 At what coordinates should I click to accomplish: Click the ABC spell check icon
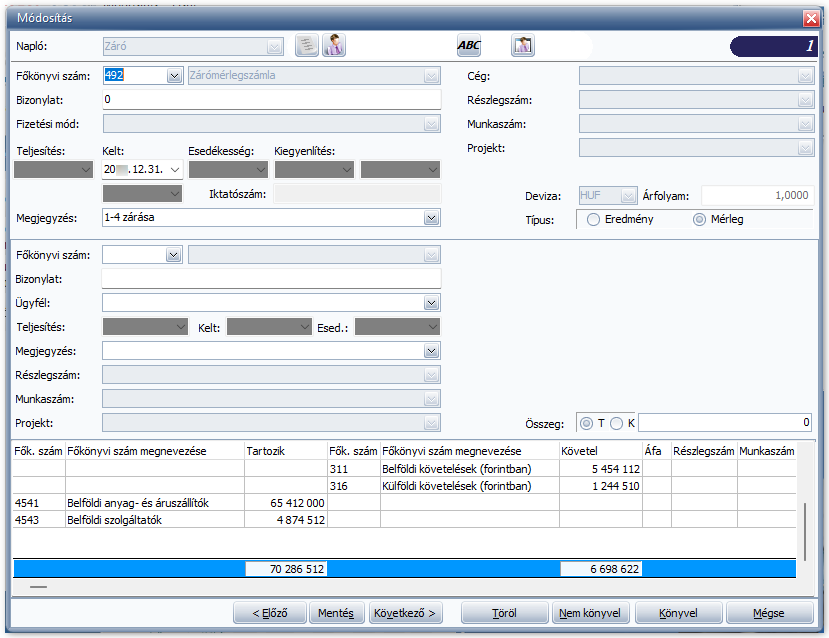[x=469, y=45]
